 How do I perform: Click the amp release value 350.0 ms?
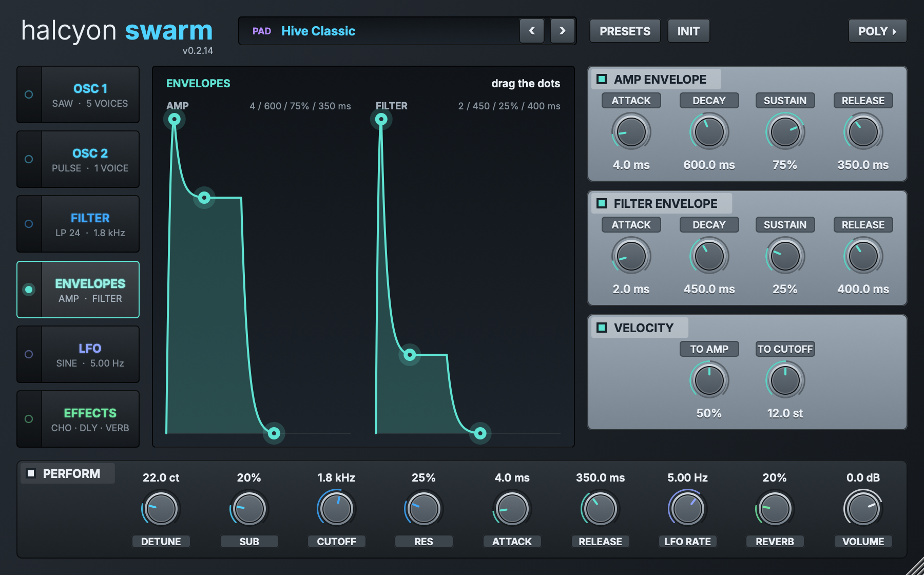(863, 165)
